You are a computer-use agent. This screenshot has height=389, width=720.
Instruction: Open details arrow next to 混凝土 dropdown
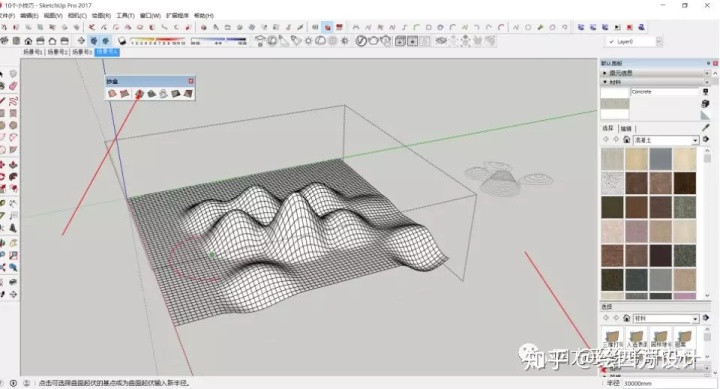coord(706,139)
